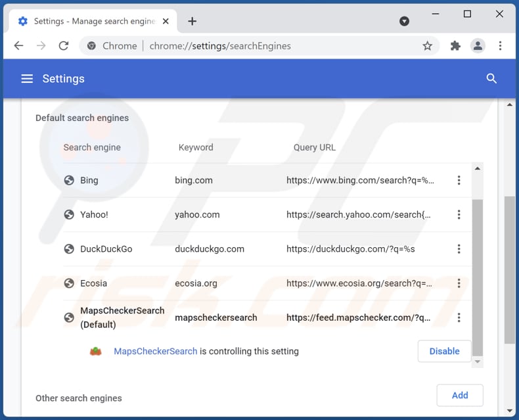This screenshot has width=519, height=420.
Task: Open more actions for Bing
Action: (459, 180)
